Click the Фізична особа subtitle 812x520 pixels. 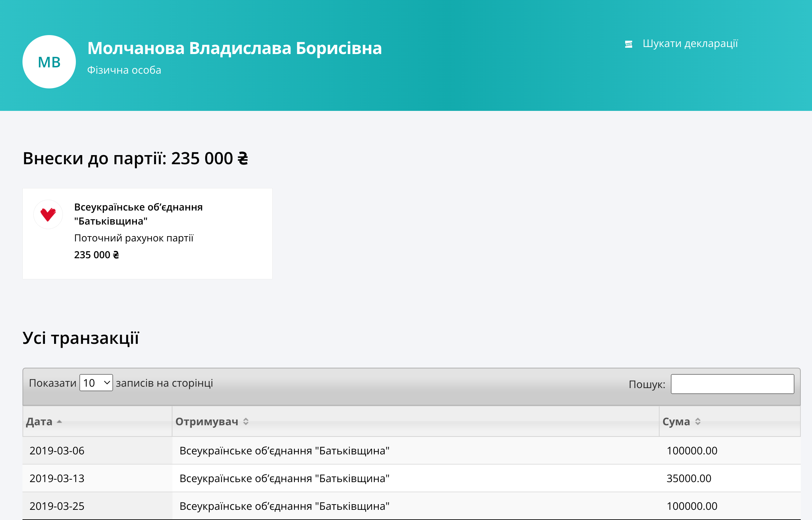pyautogui.click(x=124, y=70)
